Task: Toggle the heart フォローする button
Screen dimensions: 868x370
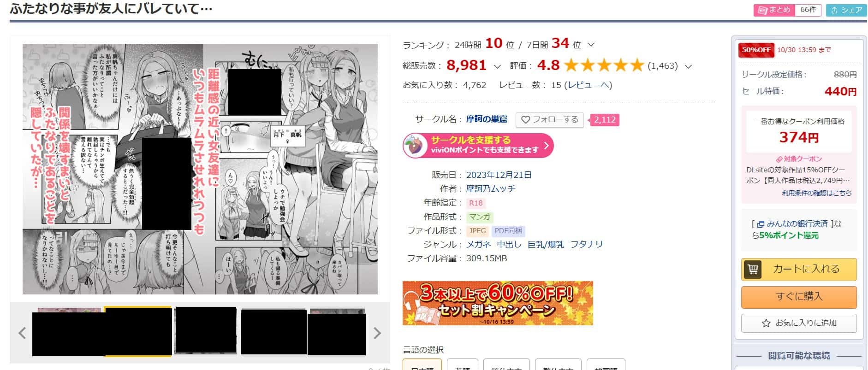Action: point(549,120)
